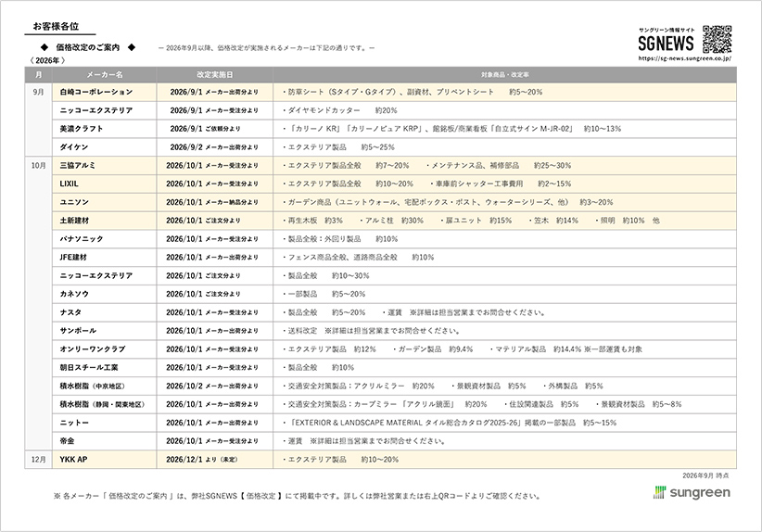Click the sungreen logo at bottom
The image size is (762, 532).
pyautogui.click(x=692, y=492)
